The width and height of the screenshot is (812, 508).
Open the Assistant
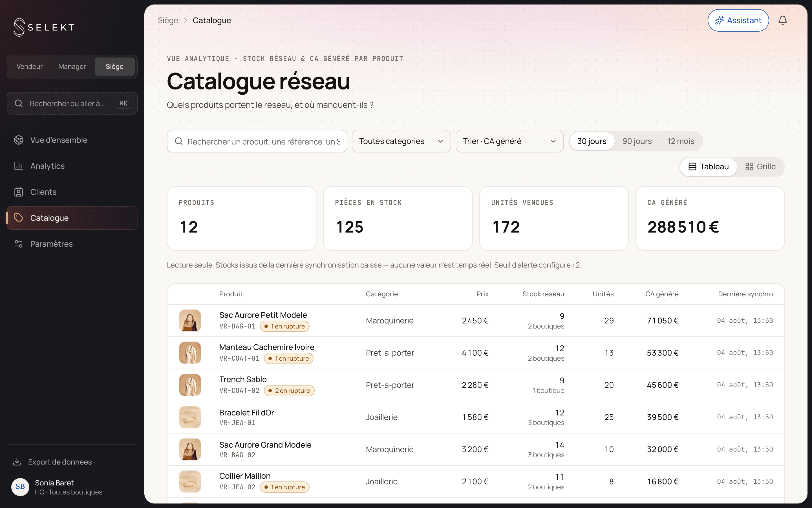pos(738,21)
